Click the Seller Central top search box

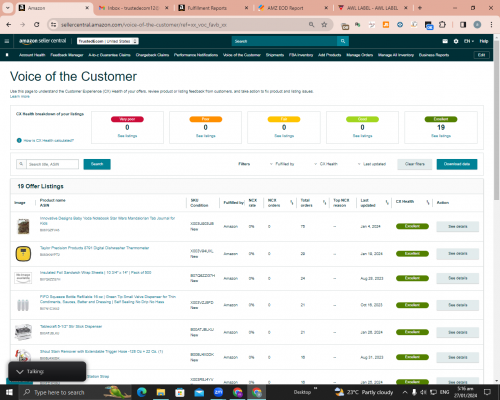[x=284, y=41]
